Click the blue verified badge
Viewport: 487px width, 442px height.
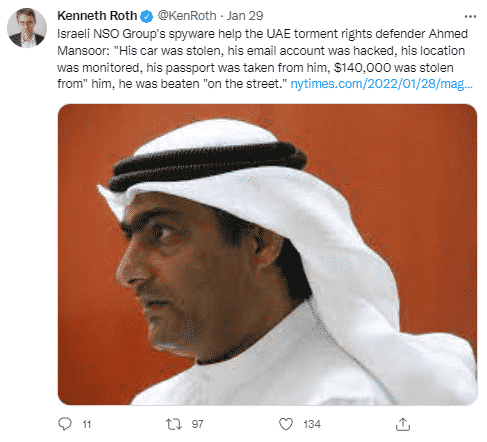(x=146, y=16)
